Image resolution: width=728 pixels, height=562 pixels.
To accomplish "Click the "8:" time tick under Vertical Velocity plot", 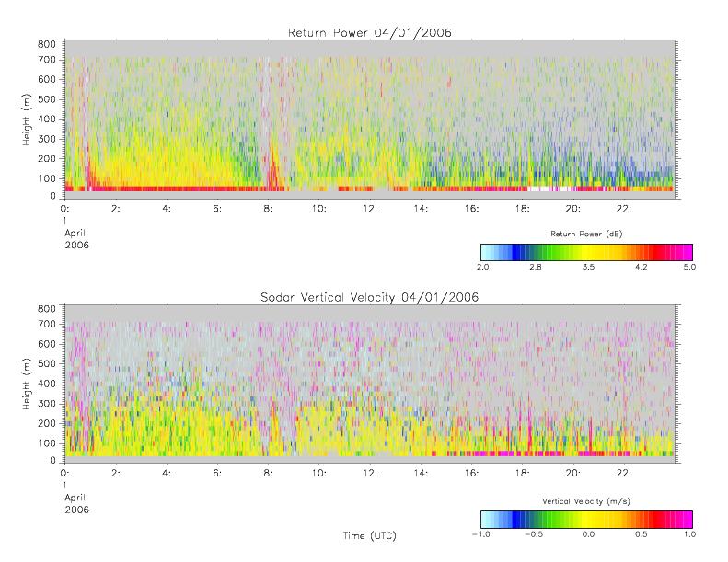I will (x=269, y=473).
